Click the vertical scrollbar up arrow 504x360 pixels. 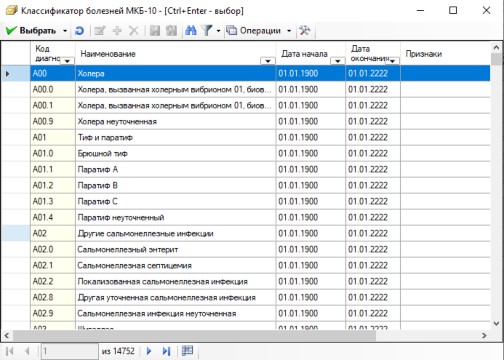pyautogui.click(x=496, y=48)
